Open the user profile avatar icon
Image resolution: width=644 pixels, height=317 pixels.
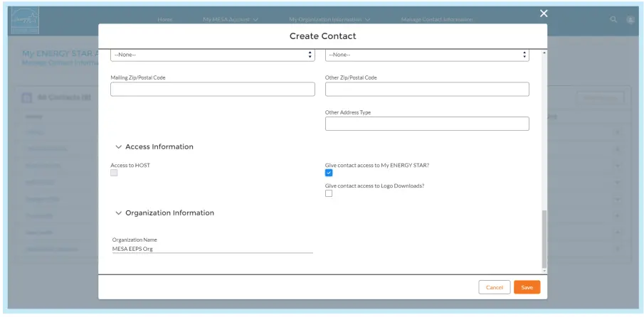pyautogui.click(x=630, y=19)
